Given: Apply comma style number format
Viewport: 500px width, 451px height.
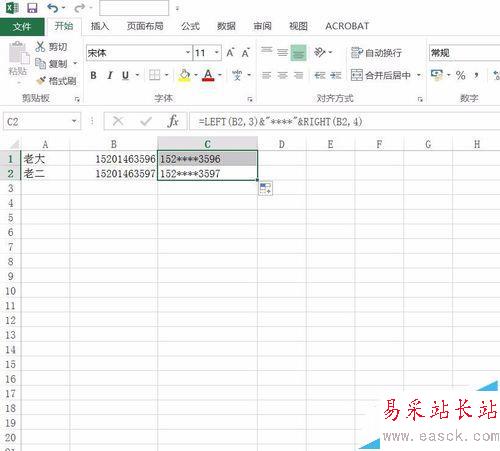Looking at the screenshot, I should click(477, 75).
